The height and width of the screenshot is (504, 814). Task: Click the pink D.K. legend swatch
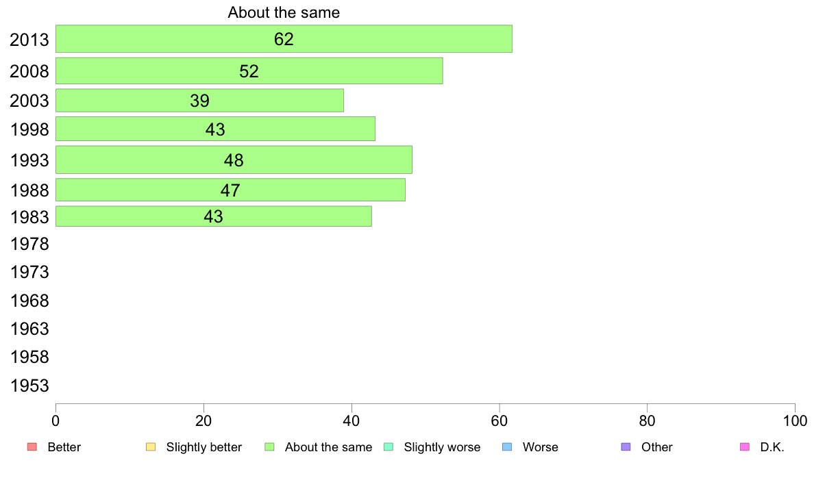pos(745,447)
